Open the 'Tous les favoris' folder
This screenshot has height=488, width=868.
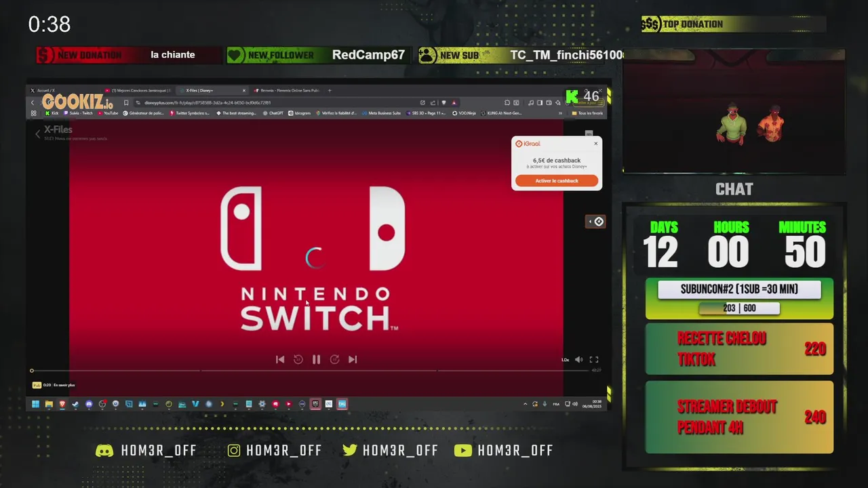588,113
